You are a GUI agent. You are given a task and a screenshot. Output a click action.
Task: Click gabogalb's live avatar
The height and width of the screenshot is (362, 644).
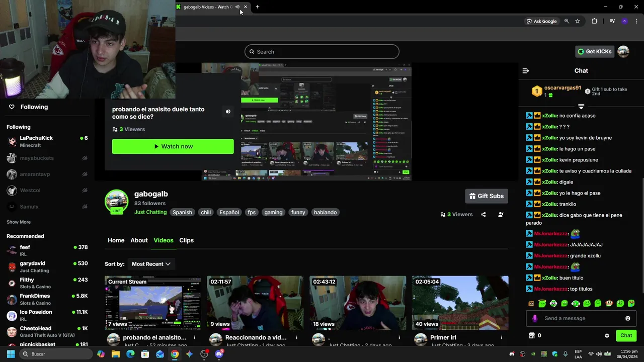click(116, 202)
